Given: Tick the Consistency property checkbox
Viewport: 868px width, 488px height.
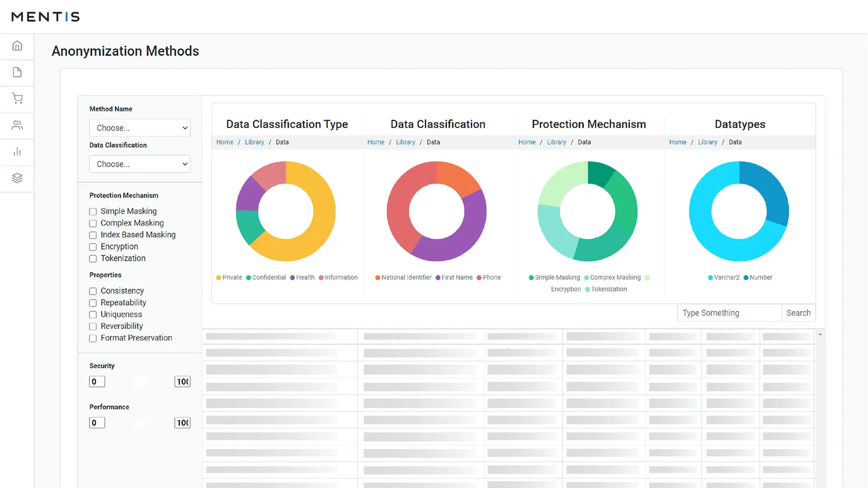Looking at the screenshot, I should click(x=93, y=291).
